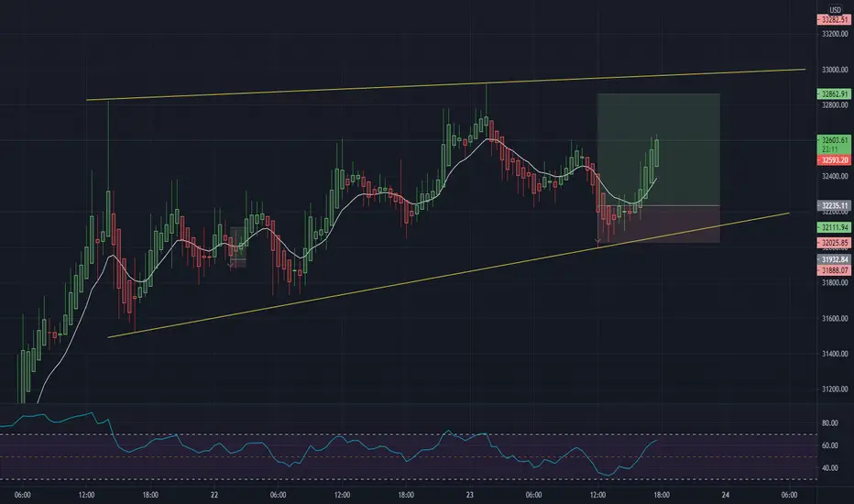Select the red 33282.51 price label
The image size is (854, 504).
tap(833, 19)
